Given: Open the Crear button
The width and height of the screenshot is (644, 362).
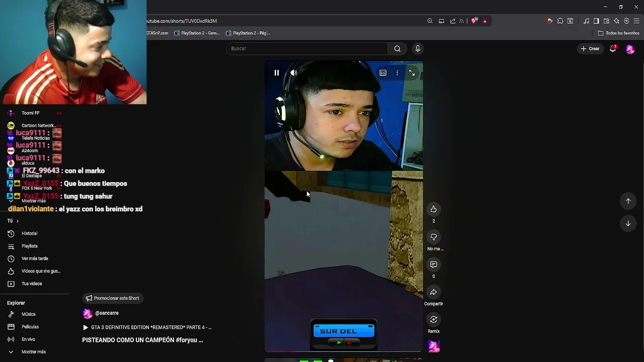Looking at the screenshot, I should pos(590,49).
